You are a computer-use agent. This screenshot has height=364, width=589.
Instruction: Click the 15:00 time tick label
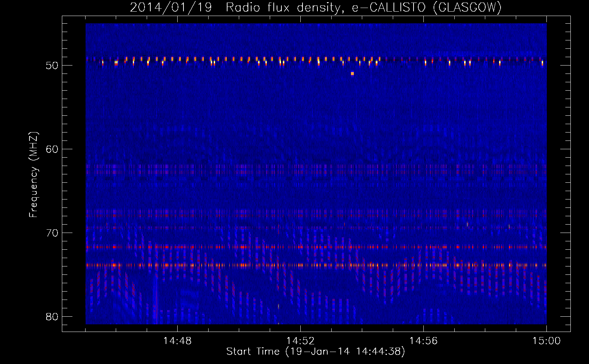point(546,341)
